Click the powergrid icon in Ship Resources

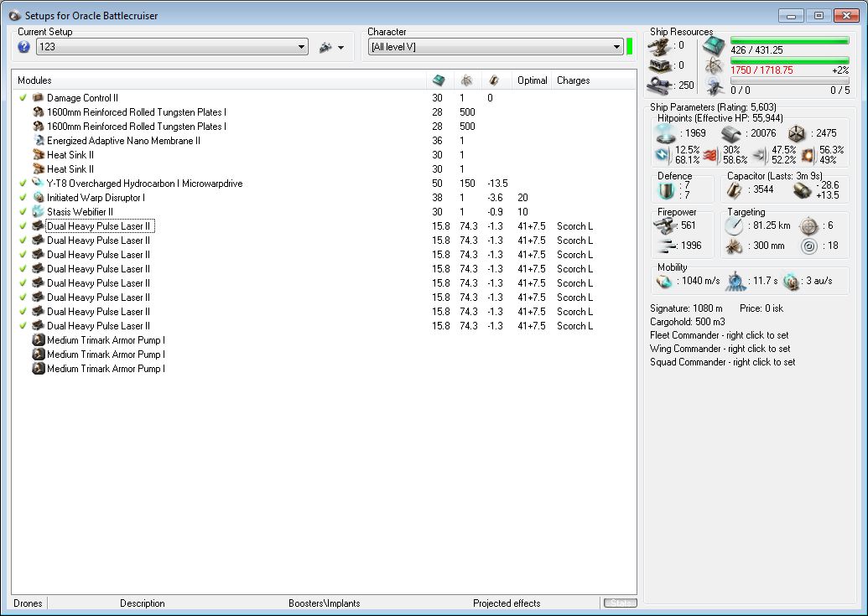click(x=714, y=66)
